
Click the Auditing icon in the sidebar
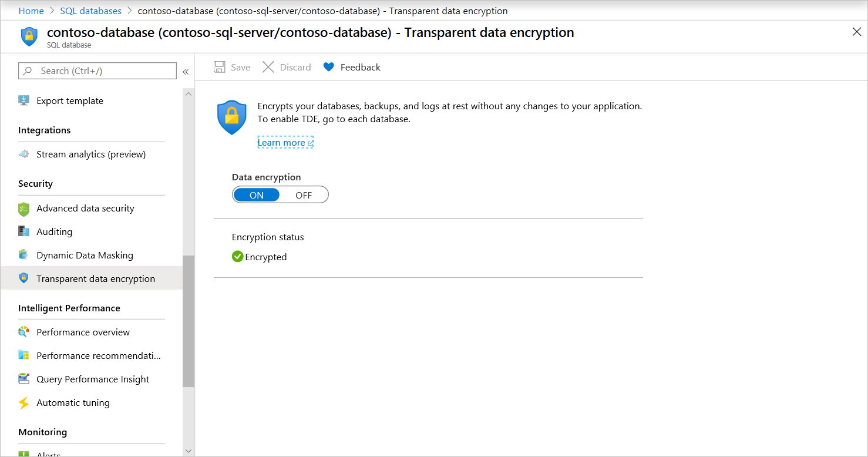click(x=23, y=231)
